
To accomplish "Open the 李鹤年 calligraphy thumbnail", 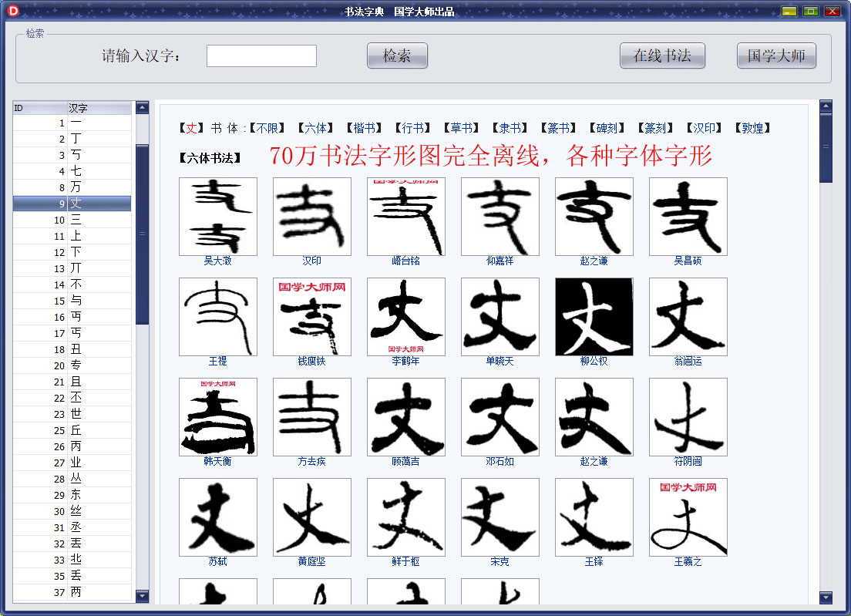I will [x=406, y=317].
